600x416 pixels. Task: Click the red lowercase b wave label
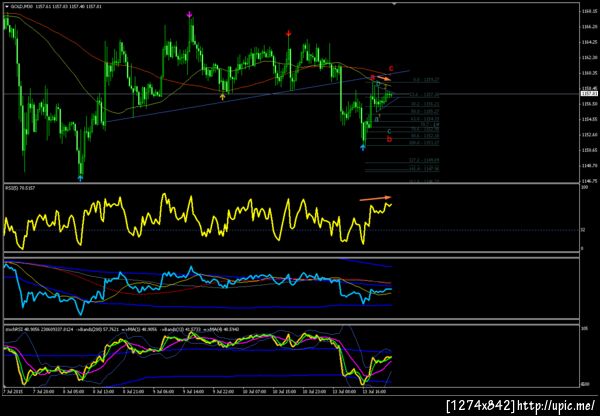(389, 139)
